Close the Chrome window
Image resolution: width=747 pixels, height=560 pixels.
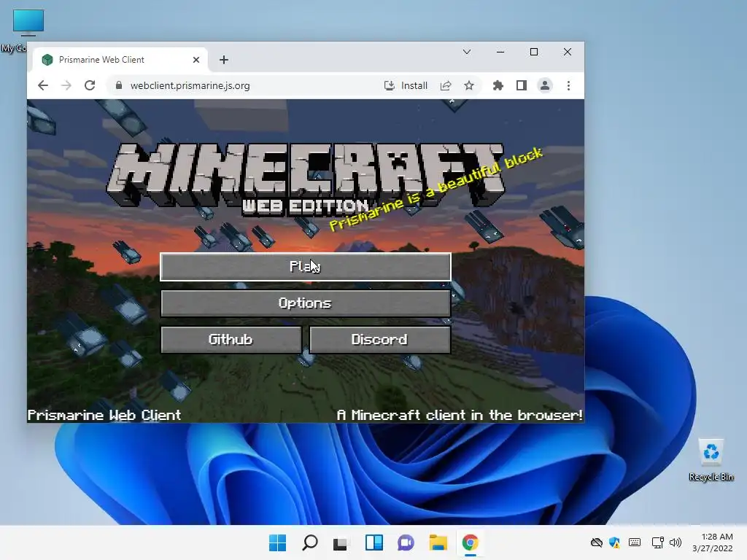point(568,52)
